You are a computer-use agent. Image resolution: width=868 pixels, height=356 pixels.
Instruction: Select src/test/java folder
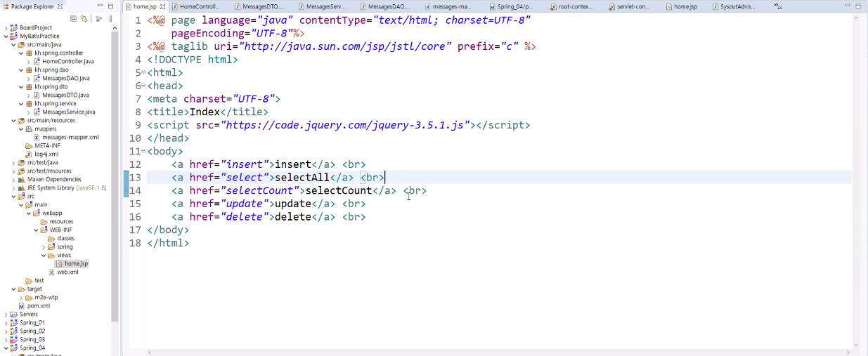(42, 162)
